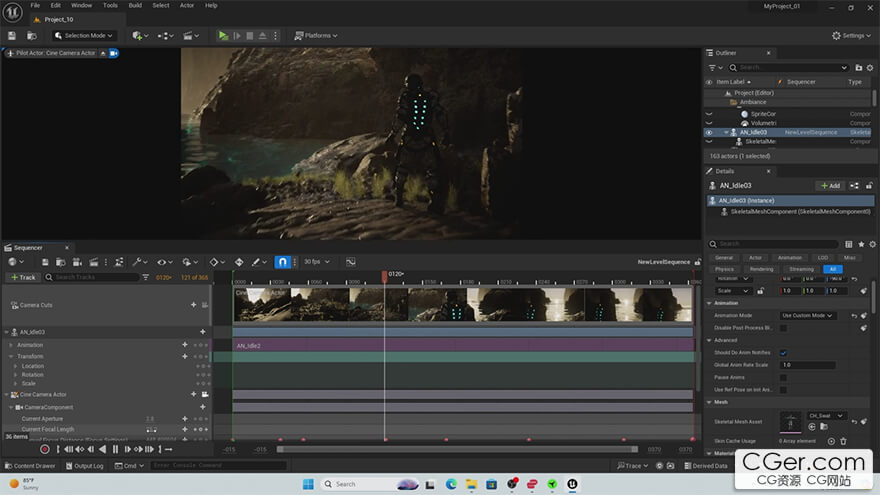Unlock the Details panel lock icon

tap(869, 186)
